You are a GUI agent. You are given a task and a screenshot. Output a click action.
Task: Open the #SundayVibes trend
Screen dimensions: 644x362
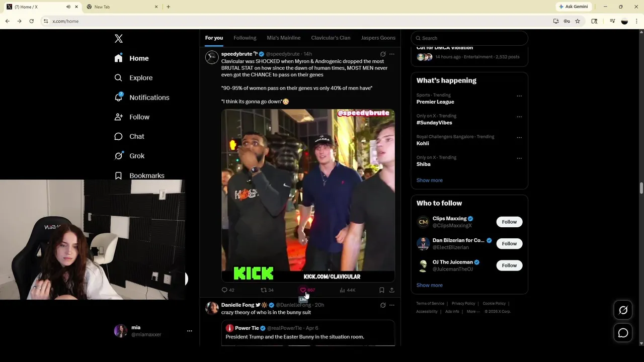434,123
